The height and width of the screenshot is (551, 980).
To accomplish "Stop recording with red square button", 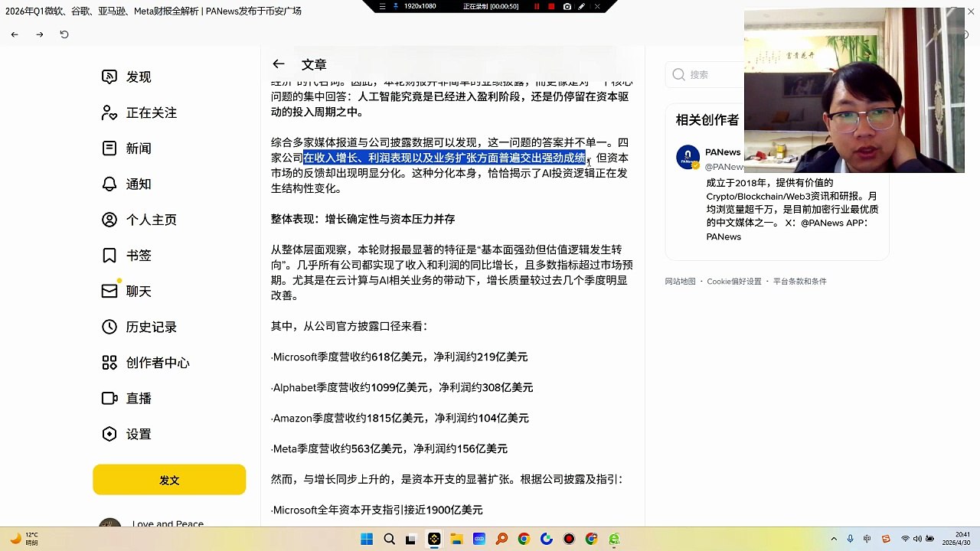I will point(551,6).
